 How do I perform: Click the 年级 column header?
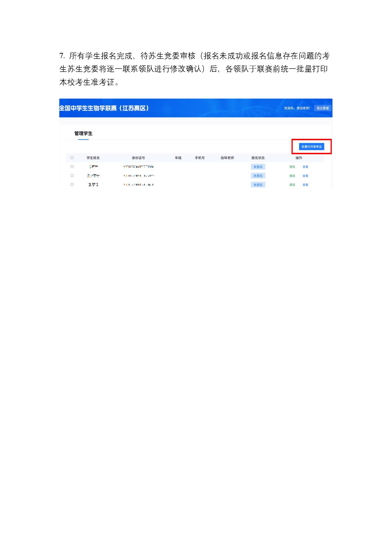tap(178, 158)
